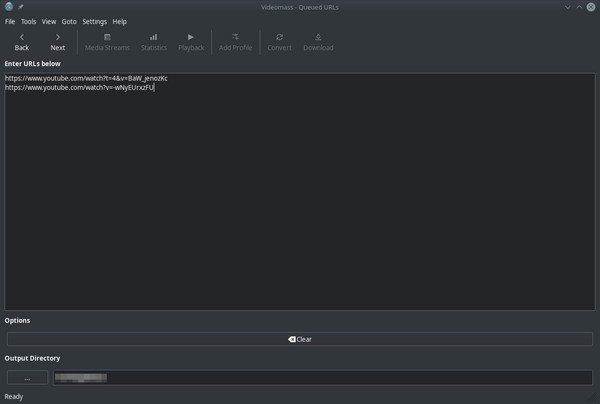Show the Statistics panel
The width and height of the screenshot is (600, 404).
coord(153,41)
